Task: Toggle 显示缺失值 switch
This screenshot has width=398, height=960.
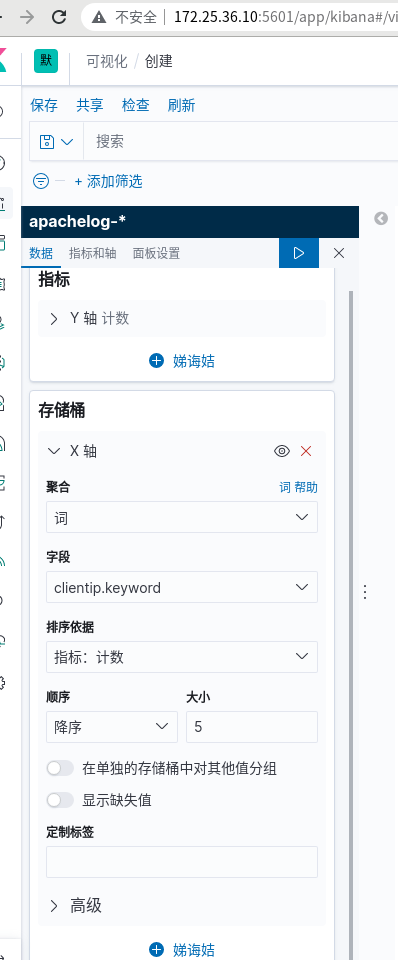Action: coord(60,800)
